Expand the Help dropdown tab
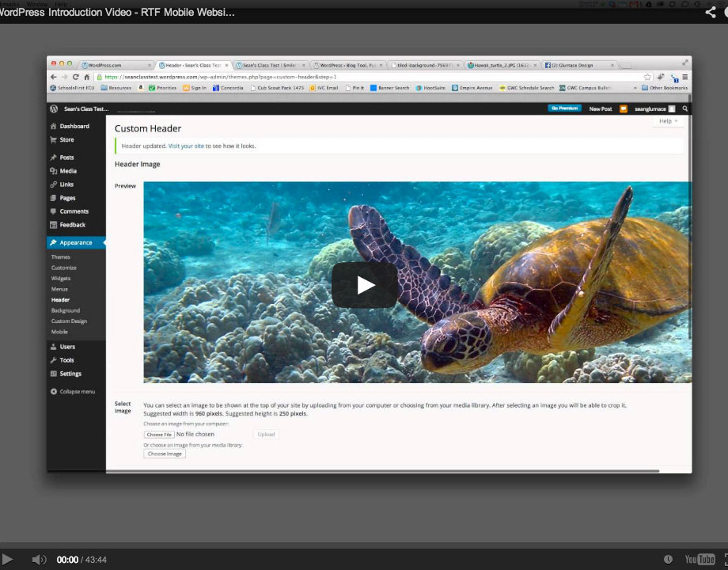This screenshot has height=570, width=728. coord(668,121)
